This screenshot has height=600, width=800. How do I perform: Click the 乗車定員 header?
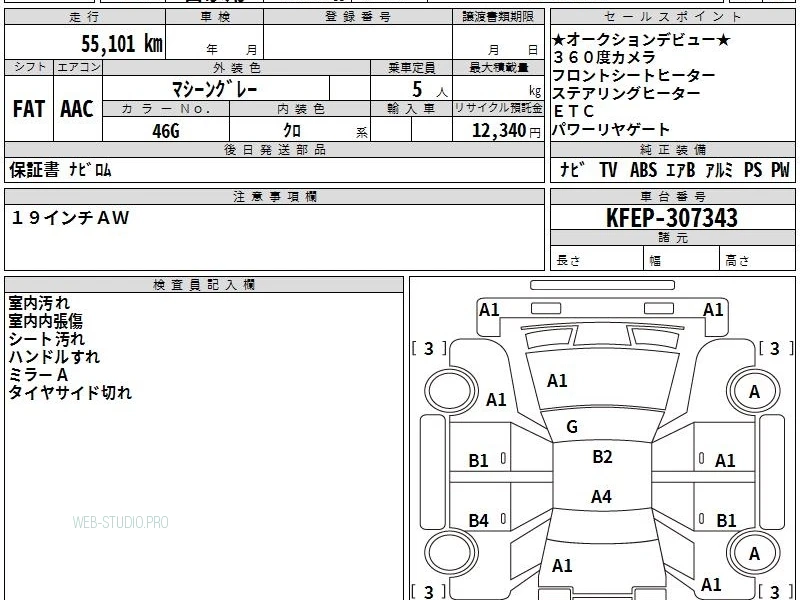412,68
